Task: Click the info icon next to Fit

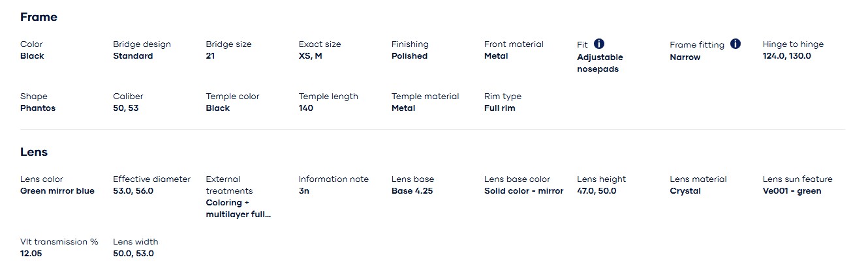Action: pos(599,44)
